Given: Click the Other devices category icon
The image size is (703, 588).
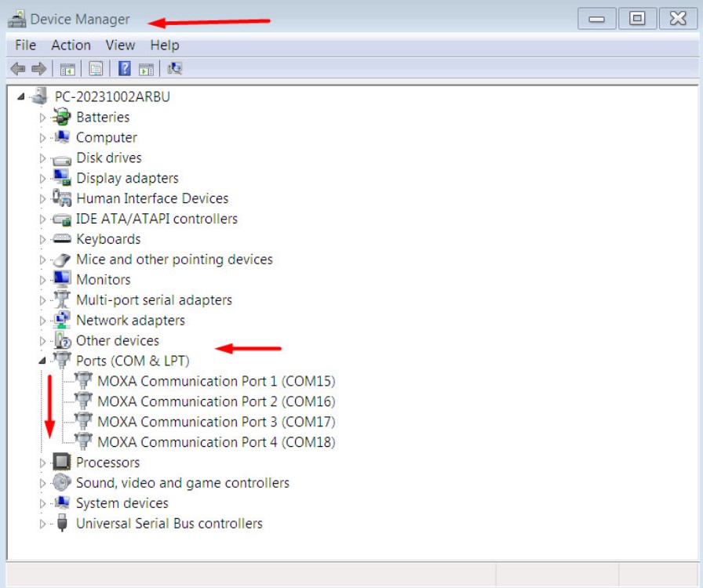Looking at the screenshot, I should coord(62,339).
